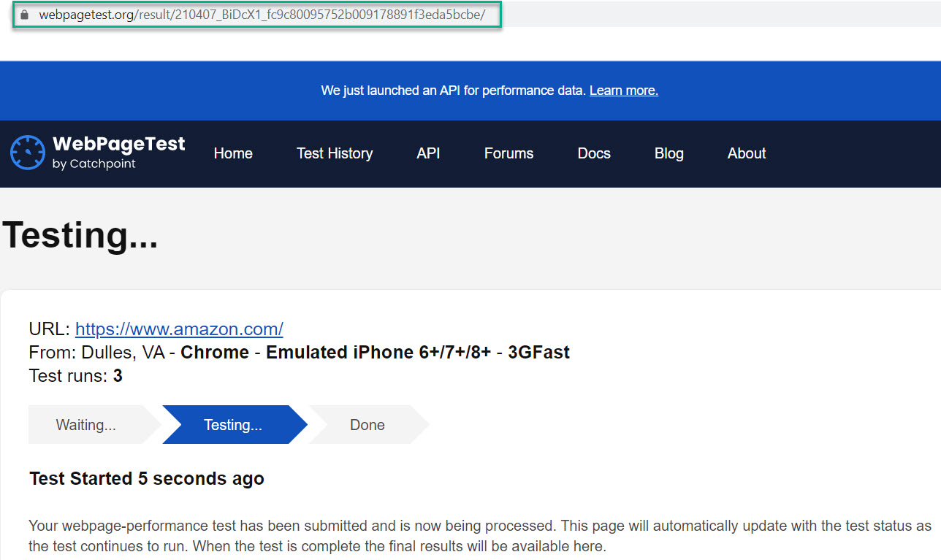Open the Test History page

point(335,153)
